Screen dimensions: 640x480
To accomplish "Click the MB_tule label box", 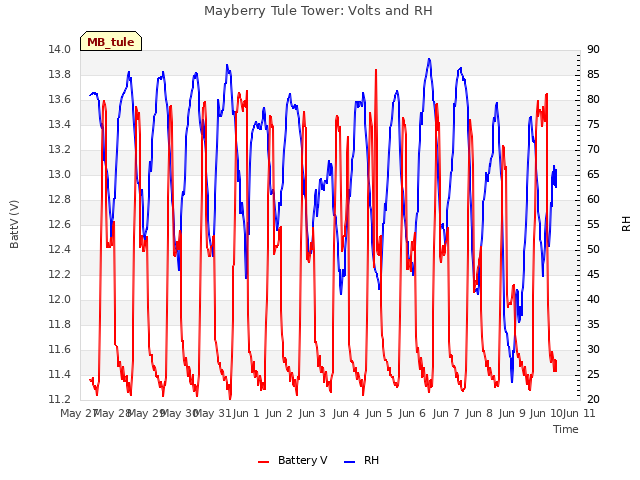I will [x=111, y=41].
